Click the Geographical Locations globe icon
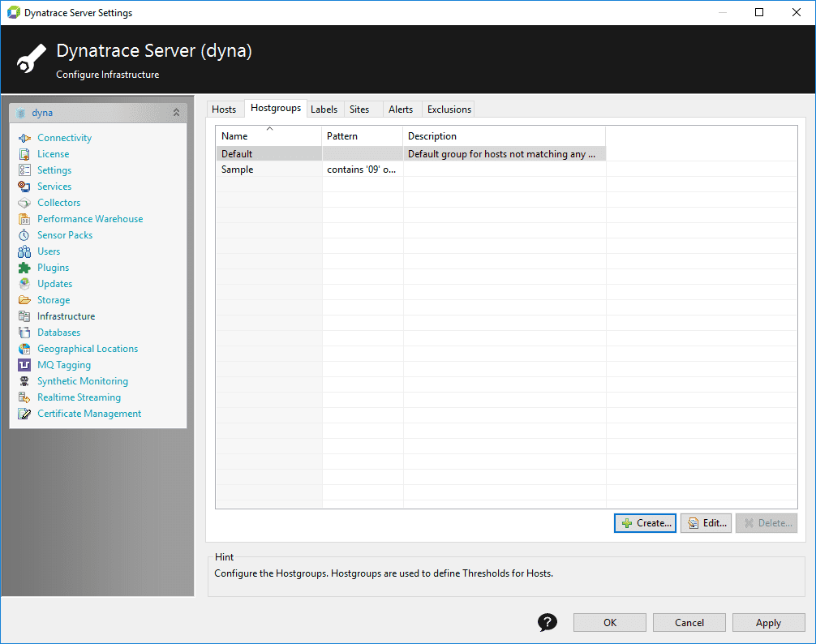This screenshot has height=644, width=816. [x=24, y=349]
